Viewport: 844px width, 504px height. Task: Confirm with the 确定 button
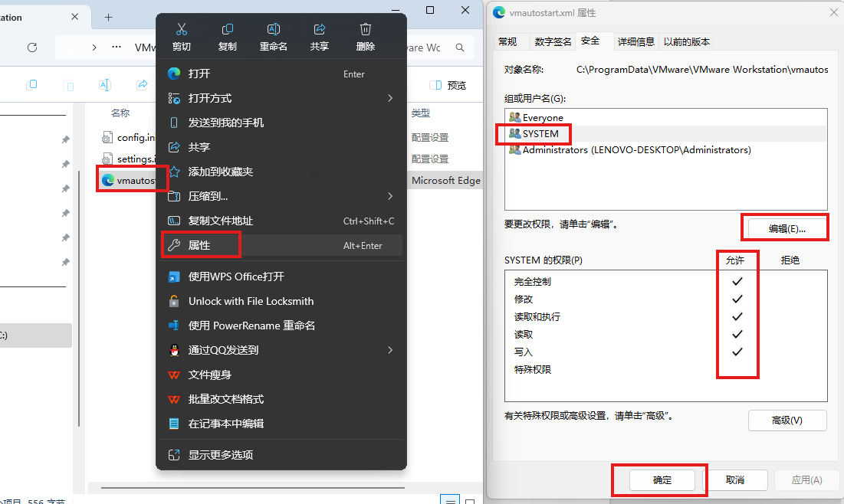(x=662, y=479)
